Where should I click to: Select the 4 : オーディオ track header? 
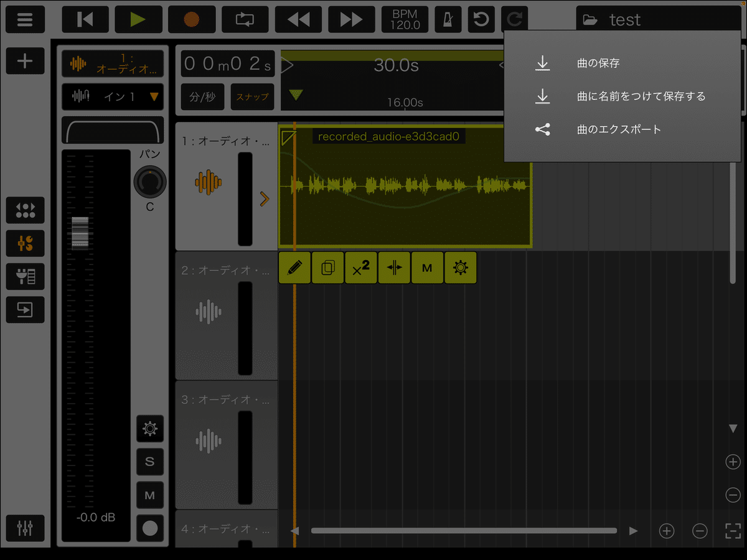[227, 530]
